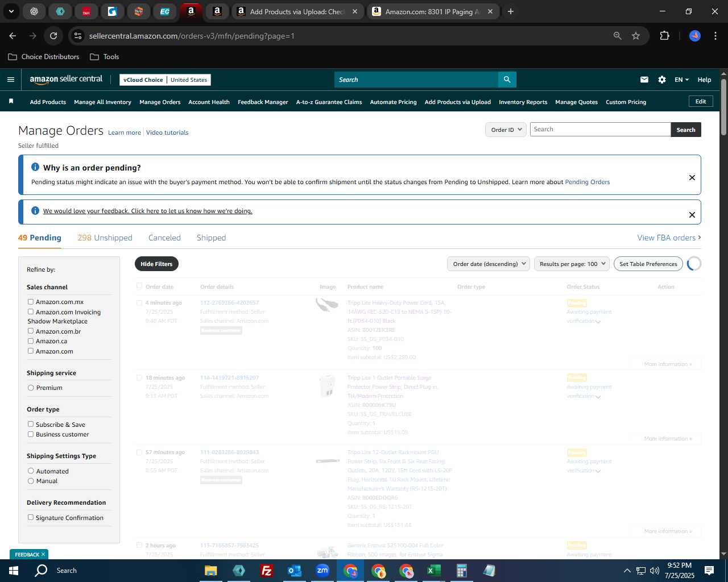Select Manual shipping settings type

(31, 481)
